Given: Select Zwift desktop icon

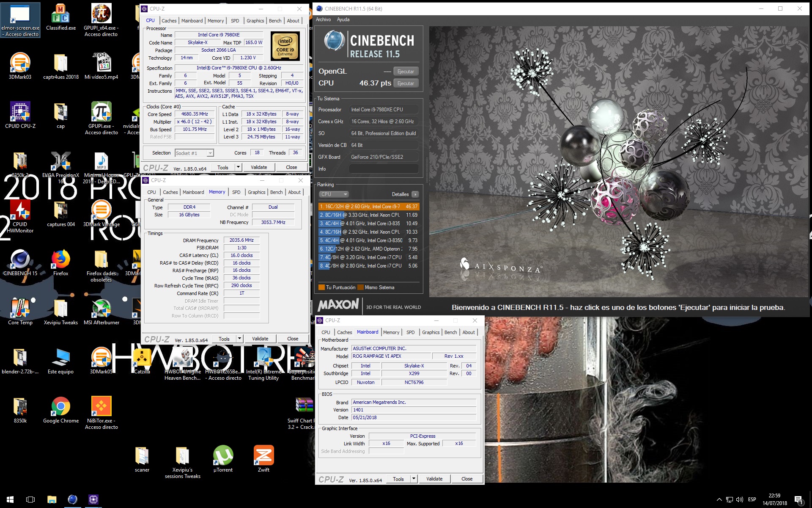Looking at the screenshot, I should 263,459.
